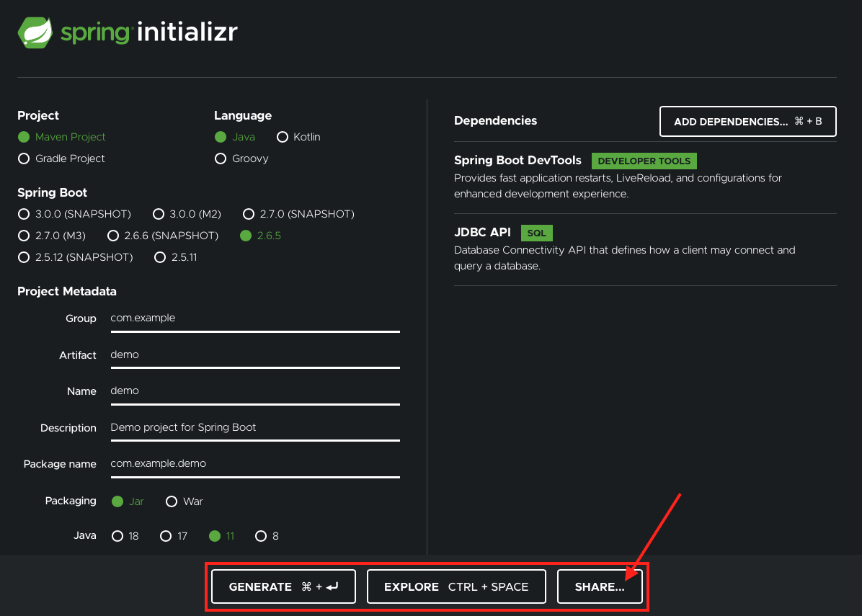Viewport: 862px width, 616px height.
Task: Focus the Artifact text field
Action: tap(254, 355)
